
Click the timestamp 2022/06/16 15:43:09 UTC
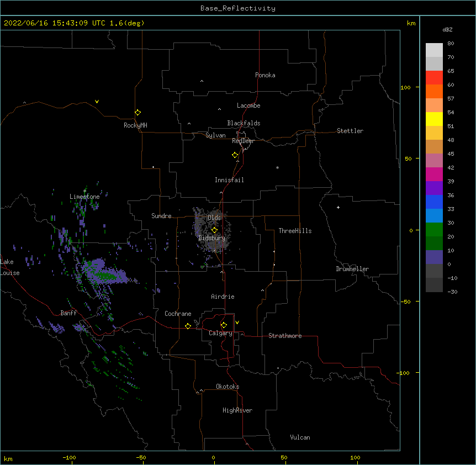coord(55,23)
